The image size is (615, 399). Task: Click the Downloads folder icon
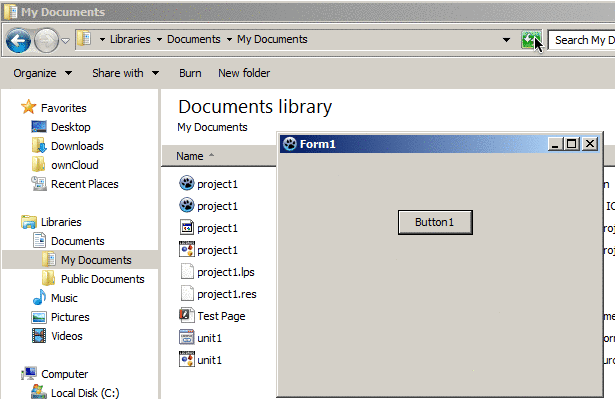[x=39, y=146]
